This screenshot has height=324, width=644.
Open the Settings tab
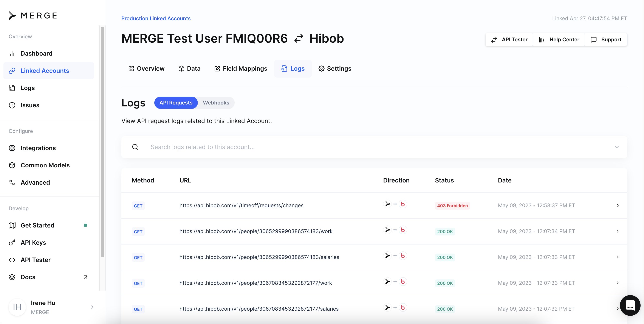pos(334,69)
